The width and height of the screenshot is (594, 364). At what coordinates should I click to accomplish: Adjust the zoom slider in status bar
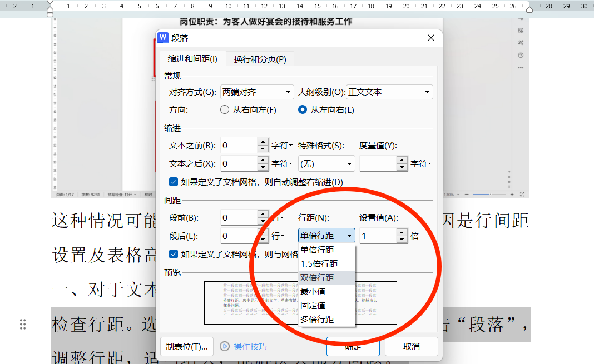(489, 195)
